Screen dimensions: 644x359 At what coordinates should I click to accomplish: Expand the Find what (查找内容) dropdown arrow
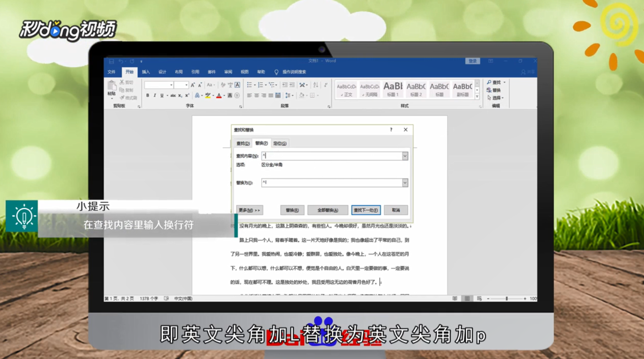(405, 156)
